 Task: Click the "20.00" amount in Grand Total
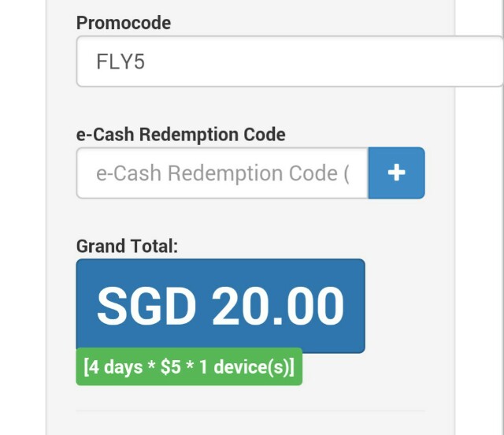[x=277, y=306]
